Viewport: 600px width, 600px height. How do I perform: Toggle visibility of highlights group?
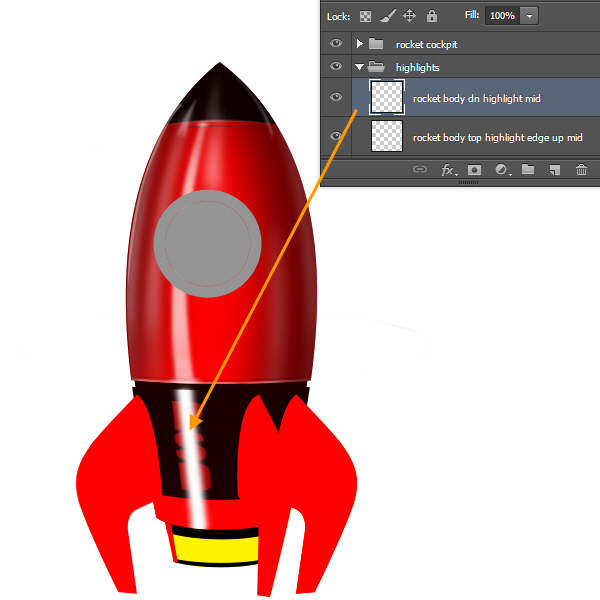(x=336, y=67)
